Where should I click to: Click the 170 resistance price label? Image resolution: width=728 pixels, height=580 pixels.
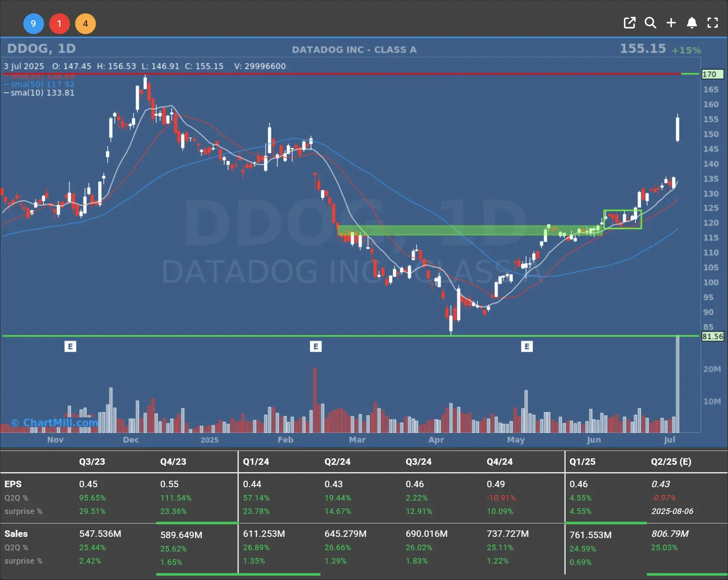tap(712, 74)
